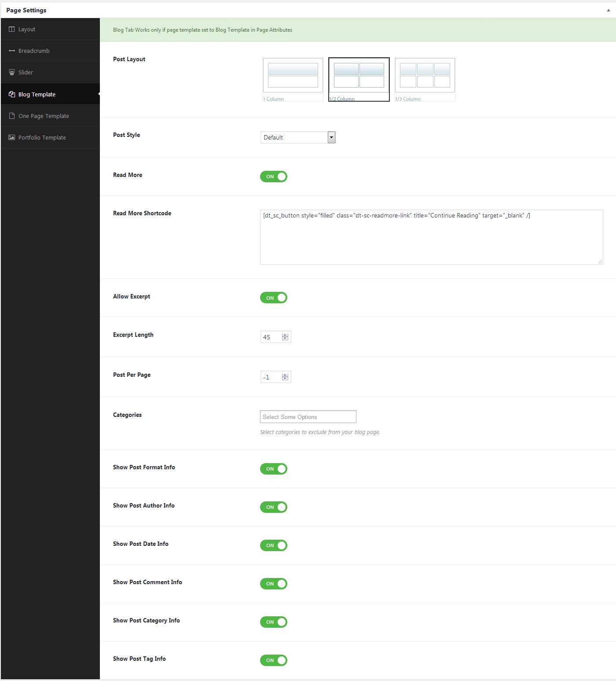
Task: Click the Portfolio Template image icon
Action: point(12,137)
